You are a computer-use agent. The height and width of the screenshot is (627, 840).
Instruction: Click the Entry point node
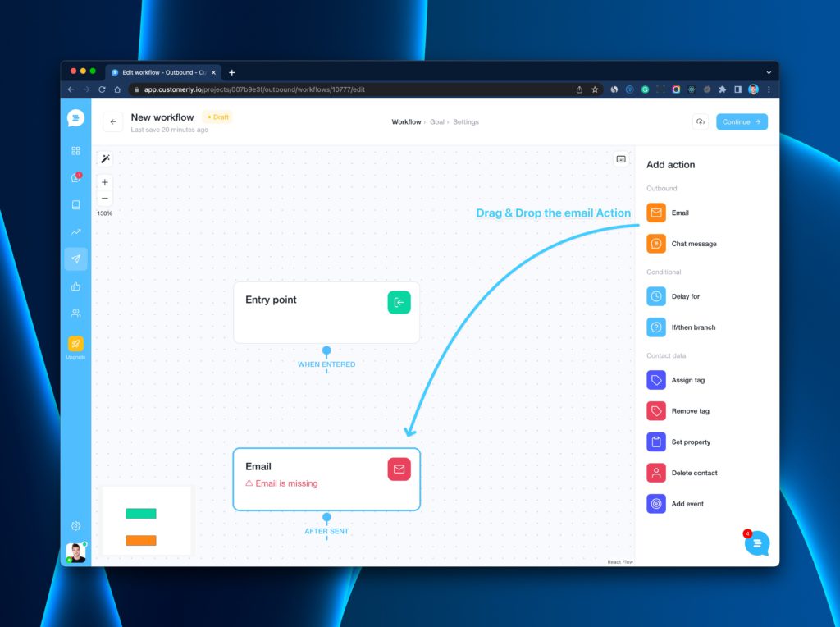tap(326, 313)
